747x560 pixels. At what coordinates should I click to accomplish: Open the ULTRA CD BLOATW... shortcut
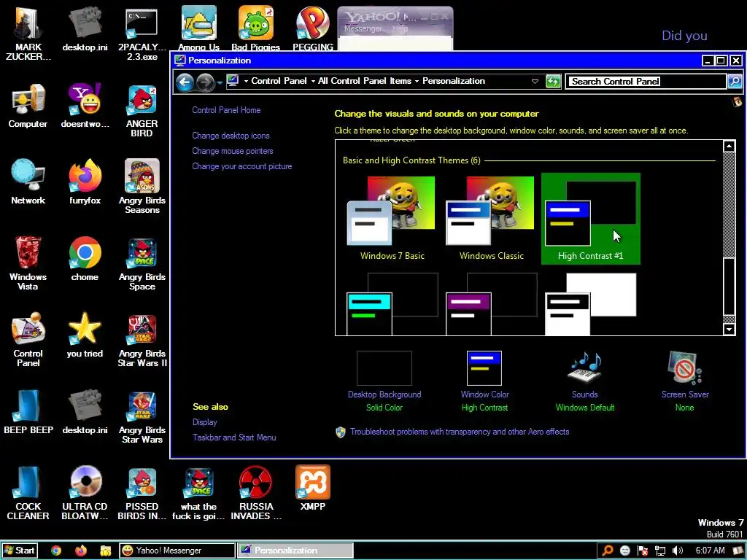point(85,493)
